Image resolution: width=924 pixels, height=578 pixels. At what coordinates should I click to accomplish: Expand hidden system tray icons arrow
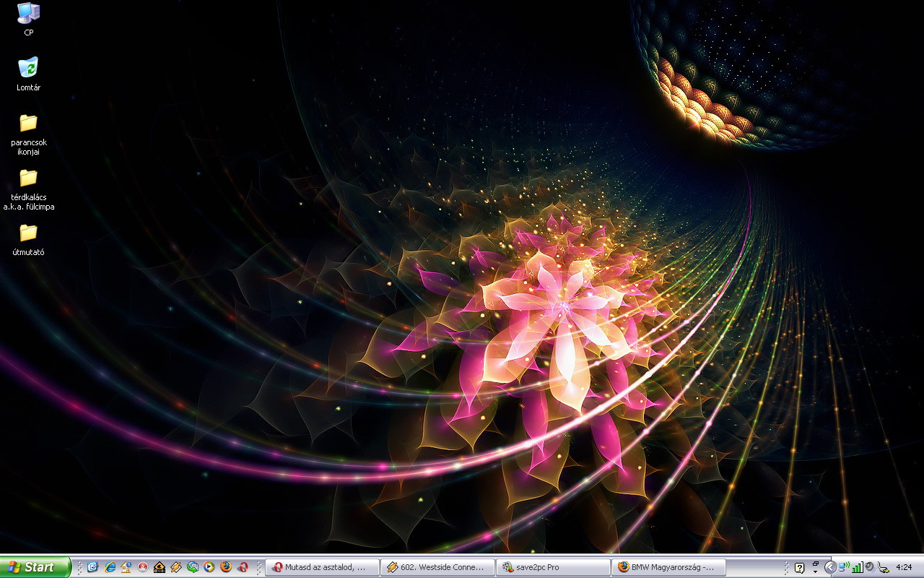click(831, 567)
